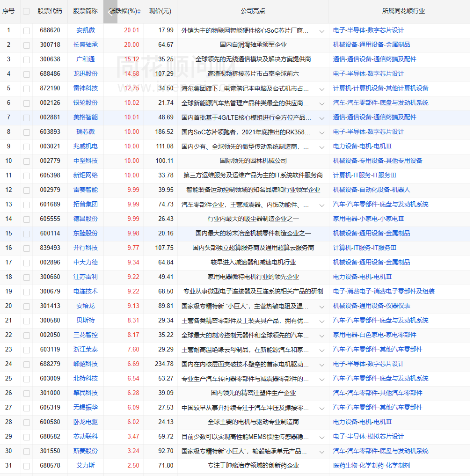Open 中坚科技 industry link 机械设备-专用设备-其他专用设备
This screenshot has width=474, height=476.
click(378, 161)
